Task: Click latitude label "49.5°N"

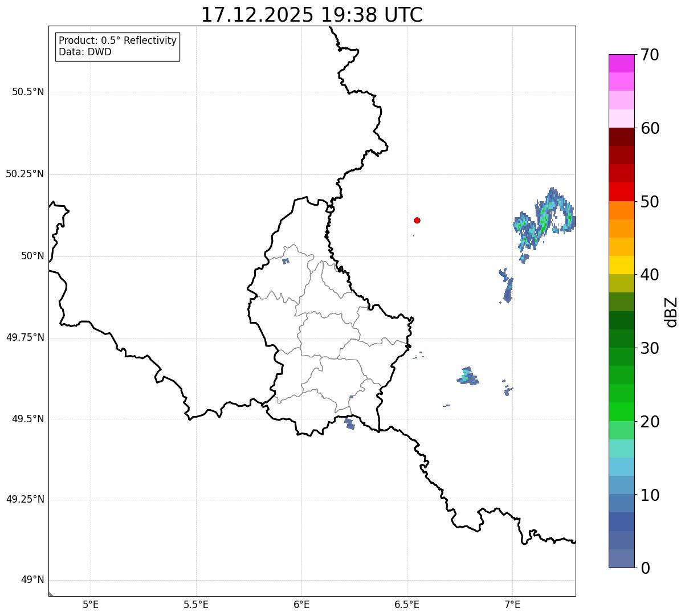Action: [x=28, y=419]
